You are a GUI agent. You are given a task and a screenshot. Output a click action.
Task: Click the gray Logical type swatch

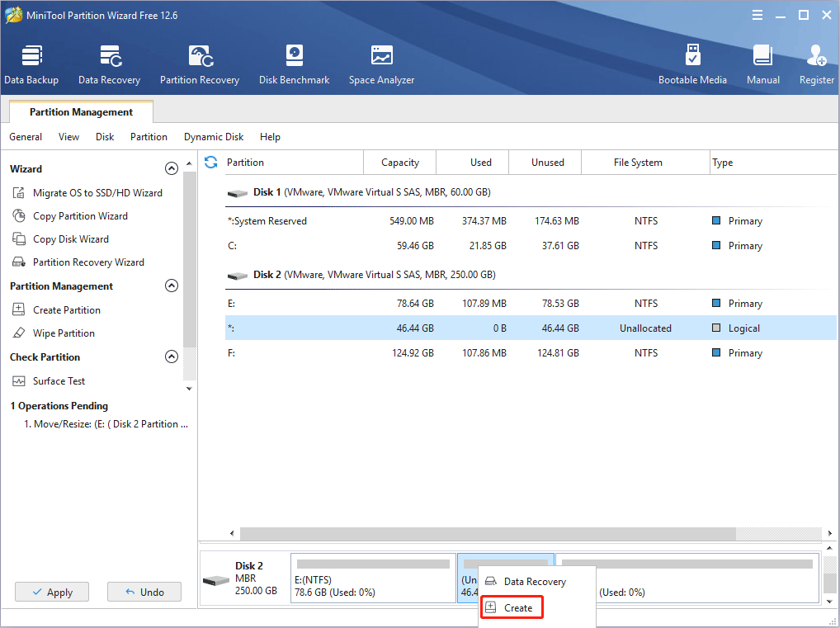pos(715,328)
